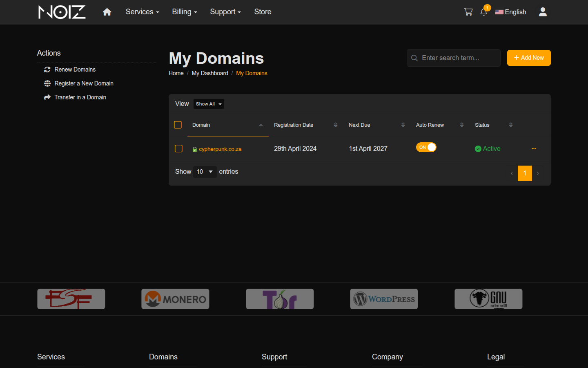Sort by Auto Renew column arrows

462,125
